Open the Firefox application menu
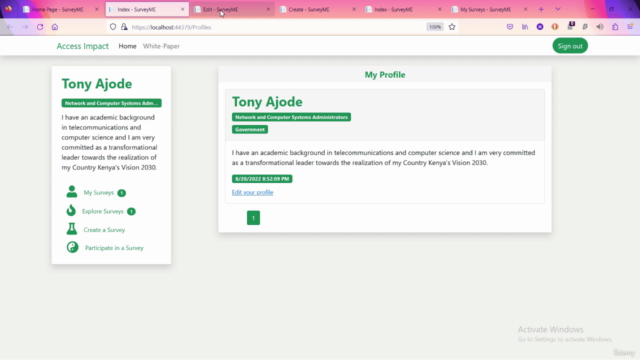The image size is (640, 360). coord(630,27)
